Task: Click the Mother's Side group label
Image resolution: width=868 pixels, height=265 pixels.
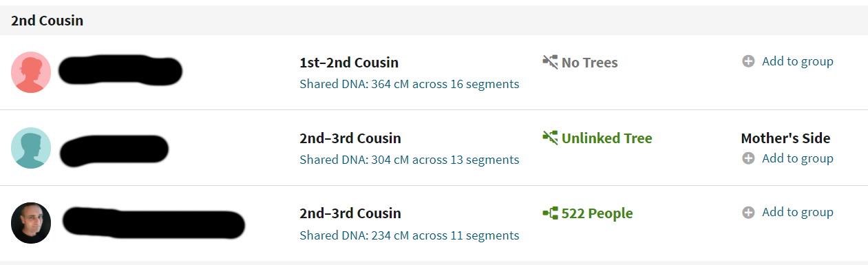Action: [x=785, y=138]
